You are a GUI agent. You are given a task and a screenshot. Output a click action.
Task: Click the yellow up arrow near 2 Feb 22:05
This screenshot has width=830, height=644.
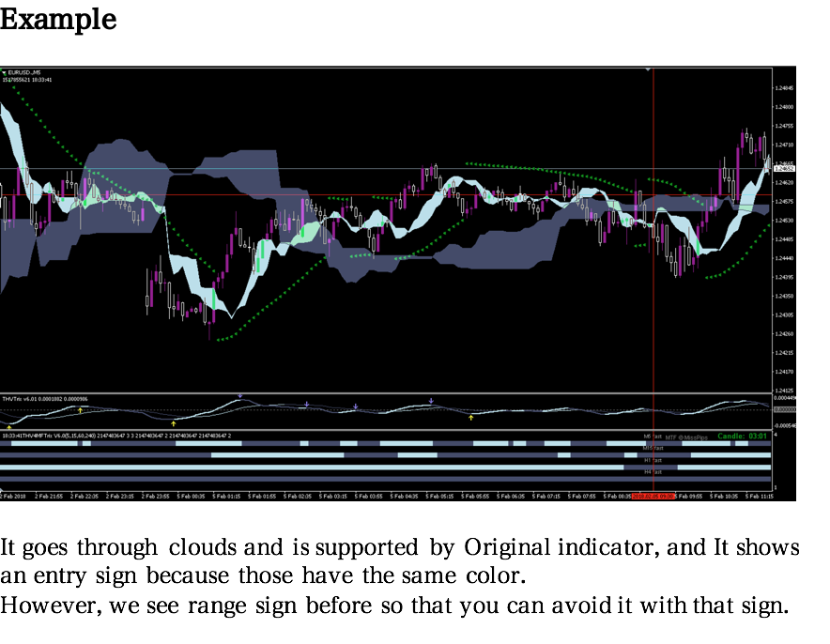(81, 410)
